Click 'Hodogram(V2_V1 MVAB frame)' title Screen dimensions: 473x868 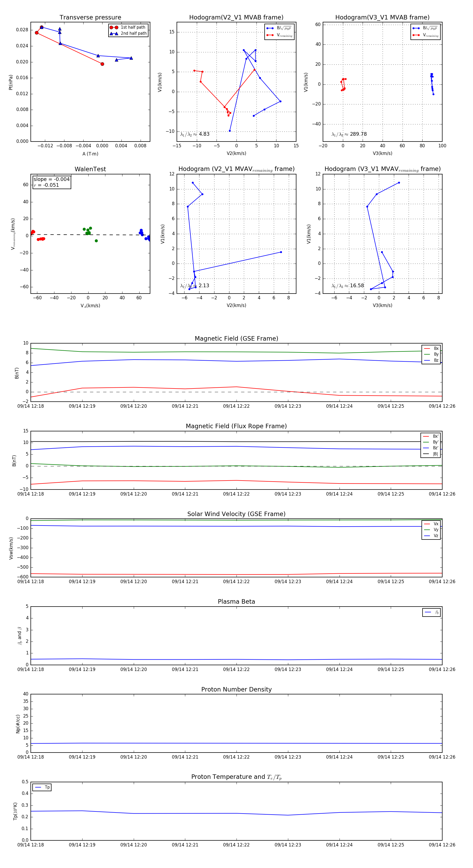(236, 17)
